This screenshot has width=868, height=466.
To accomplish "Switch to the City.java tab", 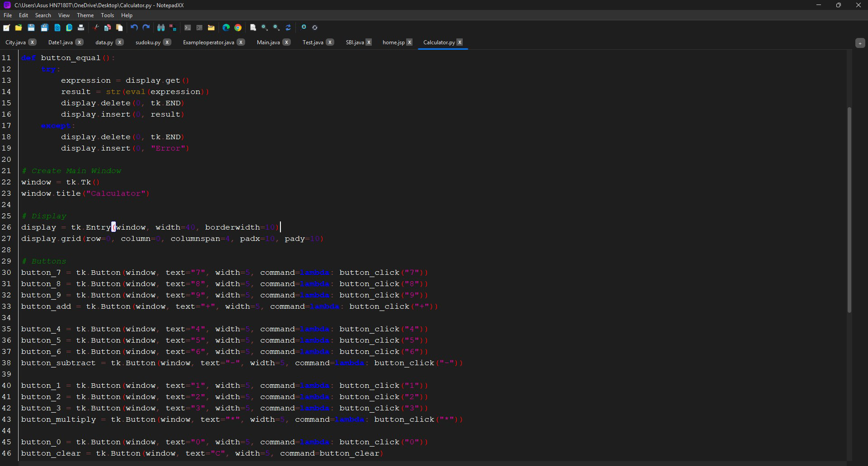I will [x=16, y=42].
